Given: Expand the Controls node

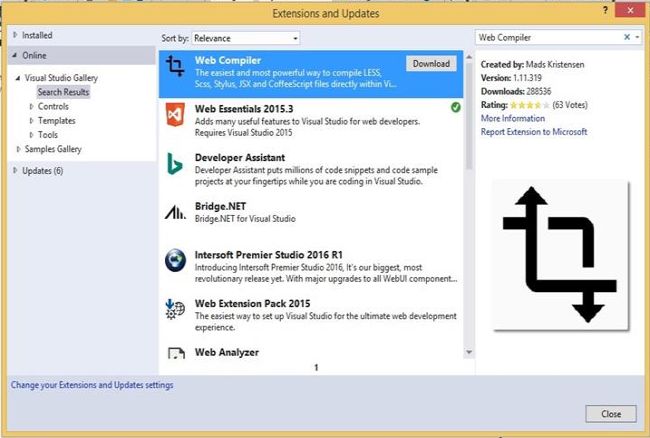Looking at the screenshot, I should click(31, 106).
